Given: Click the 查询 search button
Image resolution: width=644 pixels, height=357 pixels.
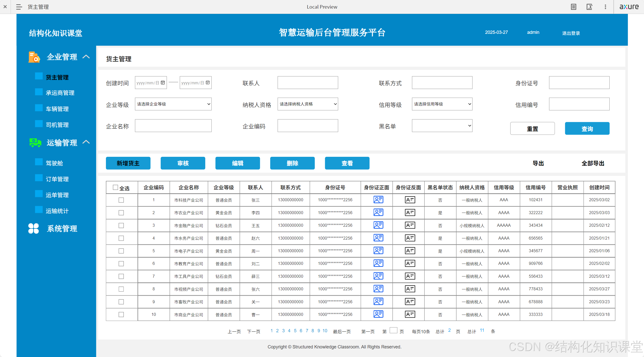Looking at the screenshot, I should tap(587, 129).
